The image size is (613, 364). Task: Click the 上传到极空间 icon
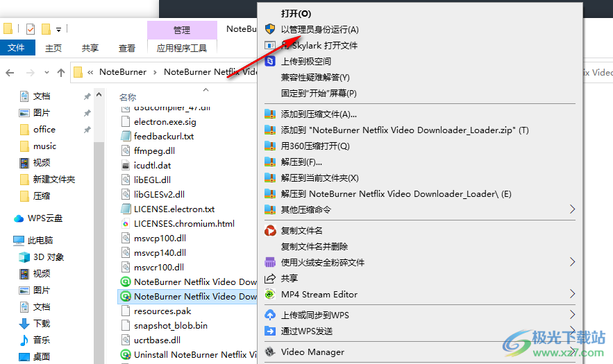click(x=270, y=61)
